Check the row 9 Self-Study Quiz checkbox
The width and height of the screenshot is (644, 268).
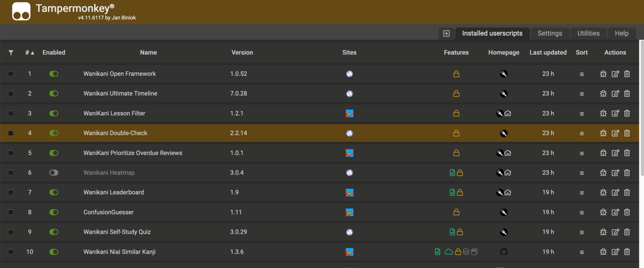click(11, 232)
